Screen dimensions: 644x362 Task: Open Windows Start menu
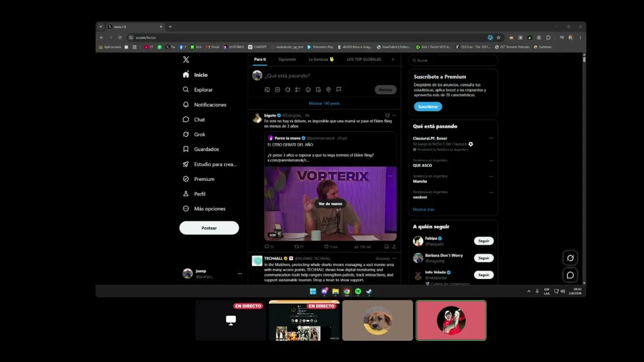pyautogui.click(x=313, y=292)
